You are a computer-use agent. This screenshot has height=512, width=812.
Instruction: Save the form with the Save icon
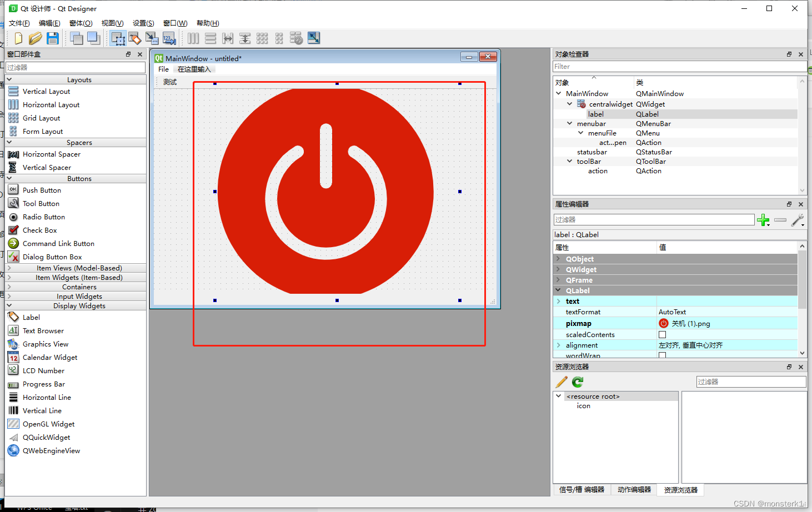point(53,38)
